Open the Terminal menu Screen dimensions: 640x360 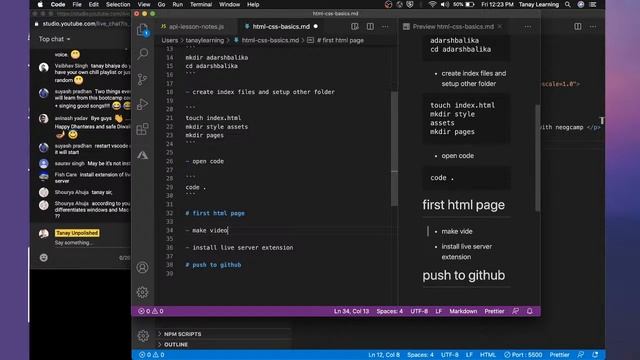point(201,4)
